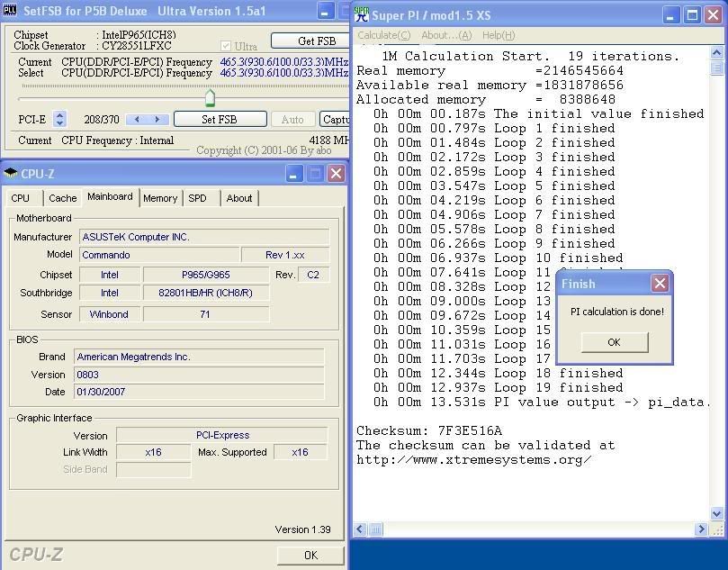Click the chipset value "IntelP965(ICH8)" in SetFSB
The width and height of the screenshot is (728, 570).
point(139,35)
